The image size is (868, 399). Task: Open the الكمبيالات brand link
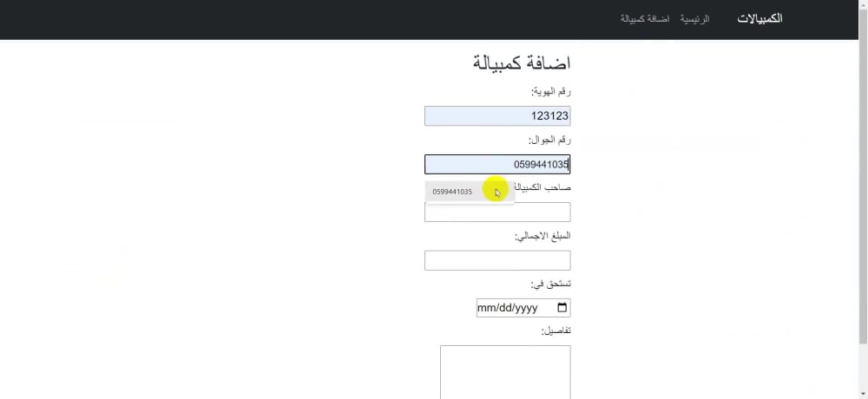tap(759, 18)
